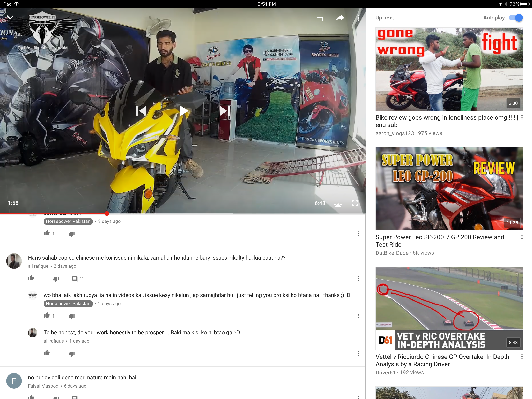Share the video using the arrow icon
Screen dimensions: 532x399
(x=340, y=18)
